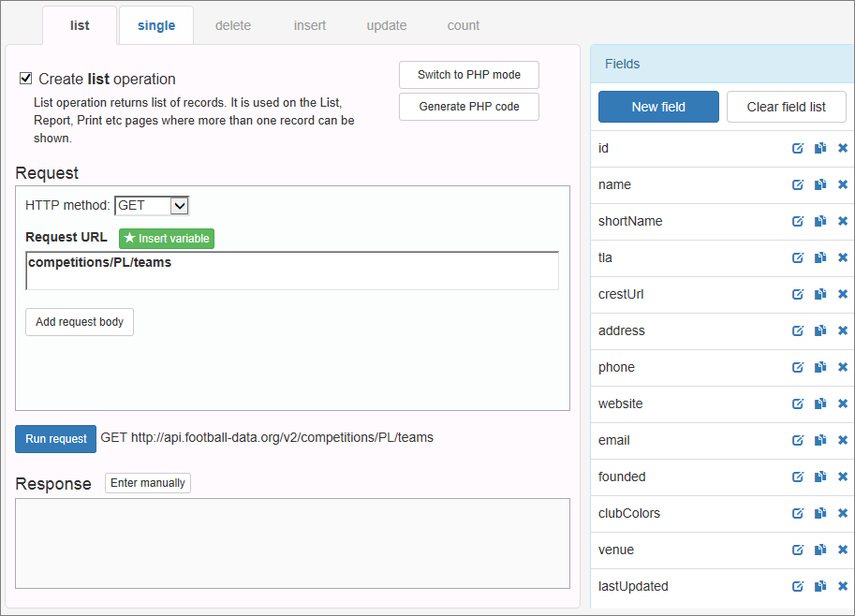Duplicate the address field
Screen dimensions: 855x616
820,330
